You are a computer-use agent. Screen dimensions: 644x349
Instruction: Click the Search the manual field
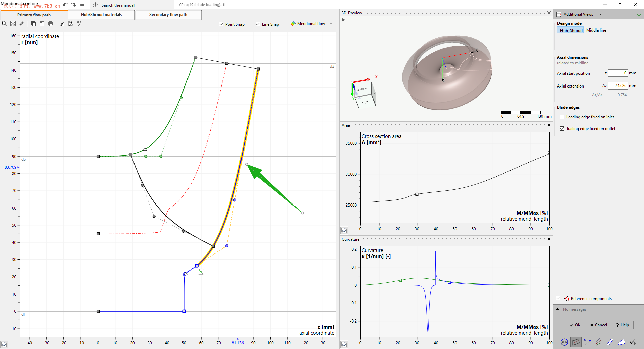(x=133, y=5)
